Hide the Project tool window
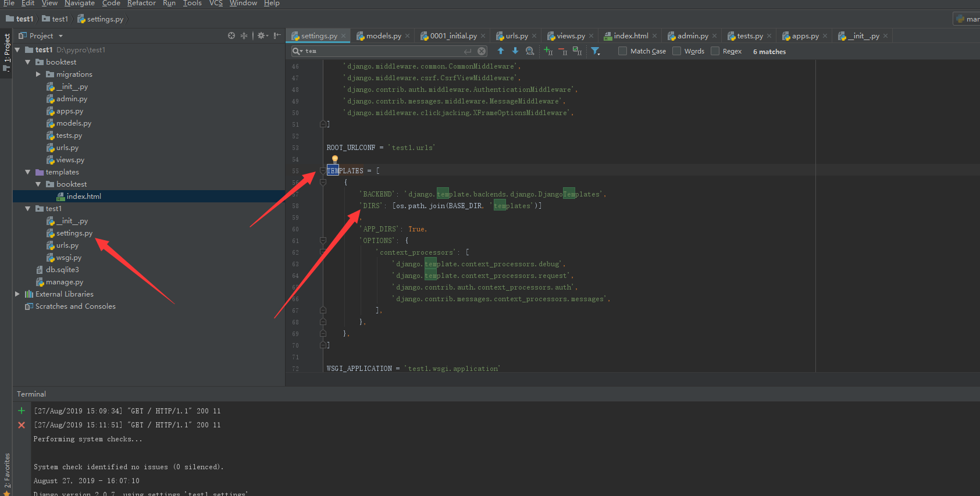The width and height of the screenshot is (980, 496). pyautogui.click(x=277, y=35)
